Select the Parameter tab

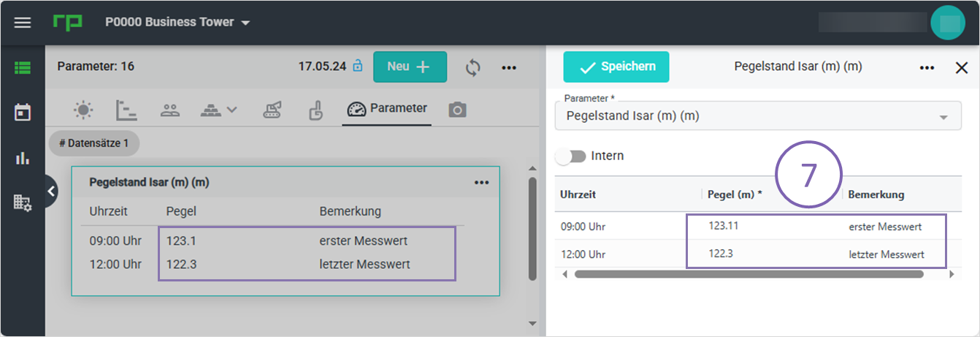tap(387, 109)
